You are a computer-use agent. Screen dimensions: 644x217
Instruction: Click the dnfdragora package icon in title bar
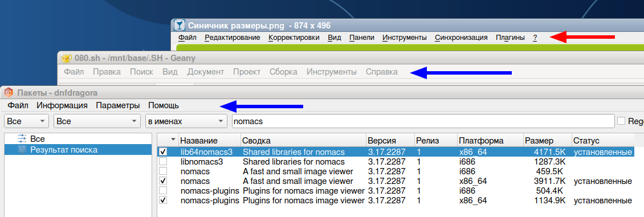tap(9, 93)
